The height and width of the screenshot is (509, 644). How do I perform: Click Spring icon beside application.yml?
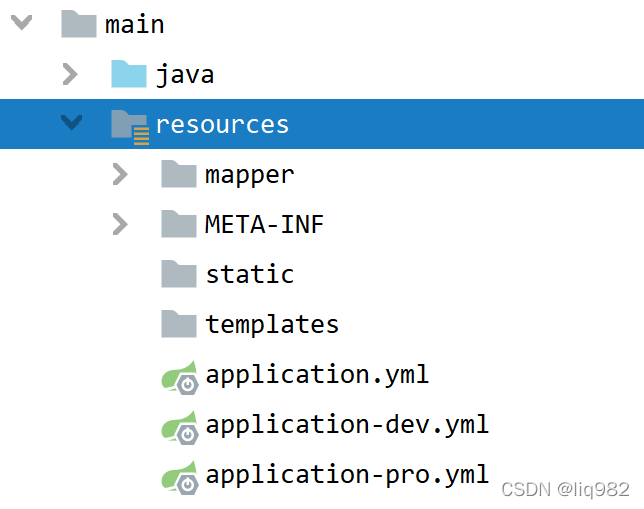pyautogui.click(x=180, y=378)
